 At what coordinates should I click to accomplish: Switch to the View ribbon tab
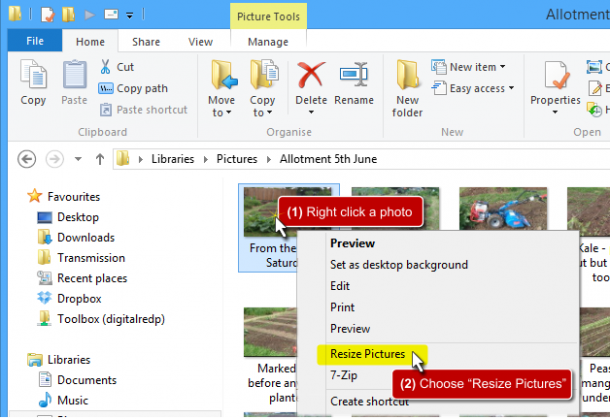click(x=200, y=42)
